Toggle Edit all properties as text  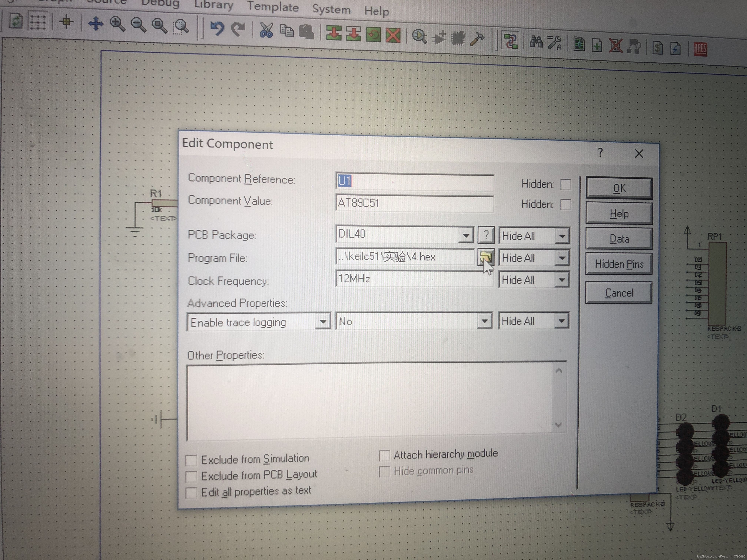[x=191, y=492]
